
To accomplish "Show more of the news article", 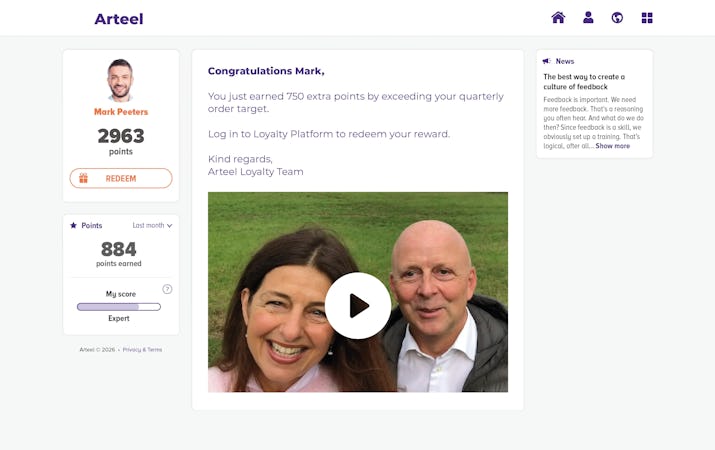I will (612, 146).
